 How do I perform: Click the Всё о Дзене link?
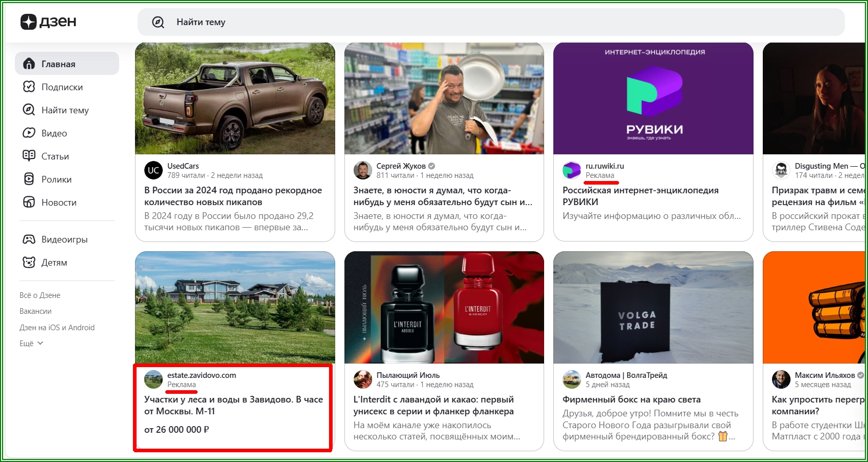tap(40, 295)
